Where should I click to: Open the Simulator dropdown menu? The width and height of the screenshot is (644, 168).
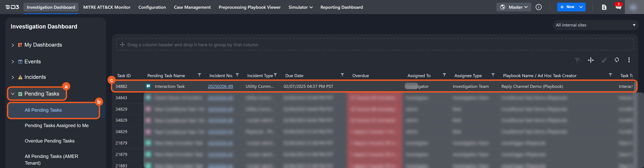tap(301, 7)
